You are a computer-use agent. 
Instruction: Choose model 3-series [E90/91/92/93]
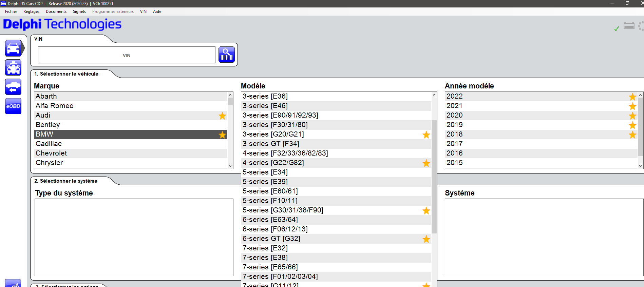pos(336,115)
